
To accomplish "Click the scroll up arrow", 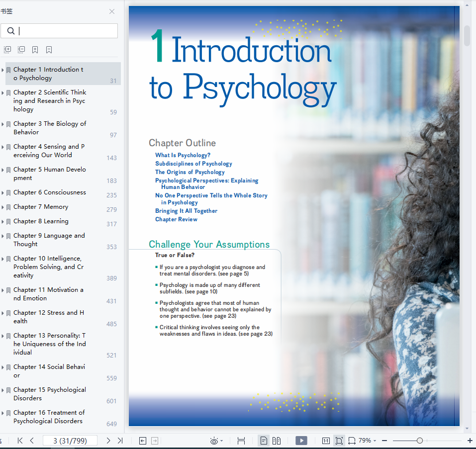I will pos(467,5).
